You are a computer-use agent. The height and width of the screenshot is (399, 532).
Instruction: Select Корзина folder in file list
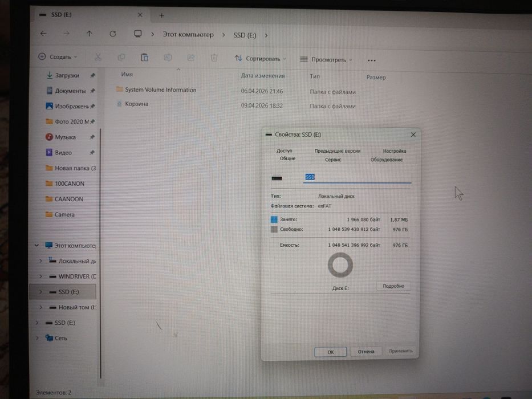click(136, 104)
